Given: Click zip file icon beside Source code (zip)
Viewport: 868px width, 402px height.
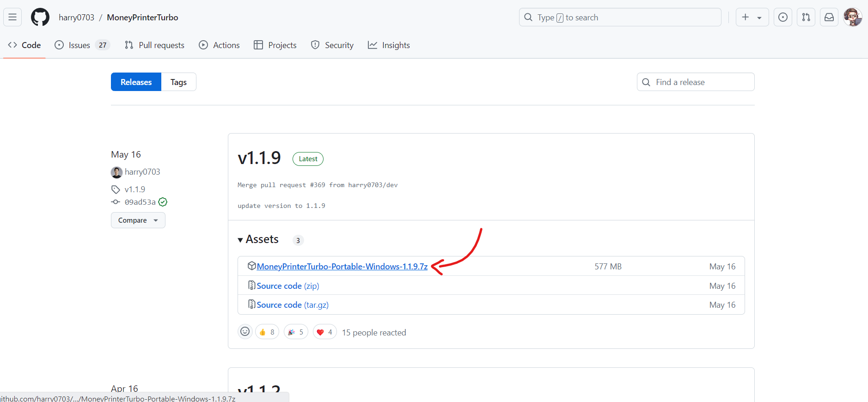Looking at the screenshot, I should [252, 285].
